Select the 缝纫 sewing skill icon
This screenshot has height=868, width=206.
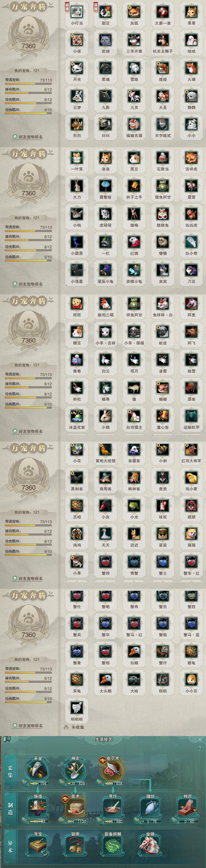pos(150,808)
